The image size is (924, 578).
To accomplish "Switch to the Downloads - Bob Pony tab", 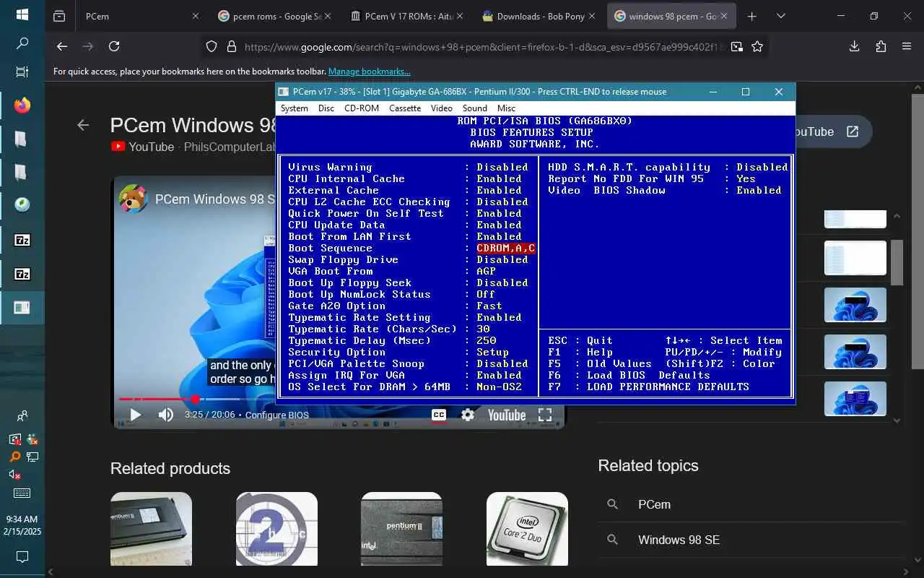I will tap(538, 16).
